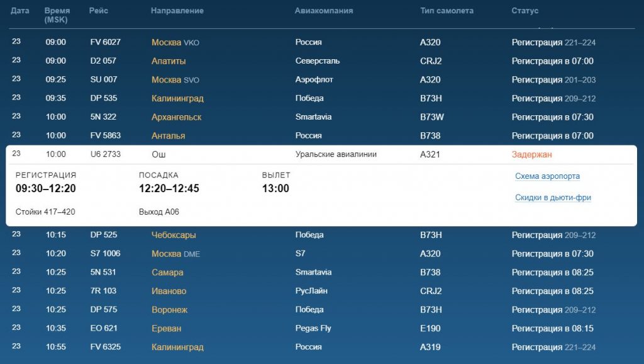Click aircraft type A321
The image size is (644, 364).
(x=430, y=155)
